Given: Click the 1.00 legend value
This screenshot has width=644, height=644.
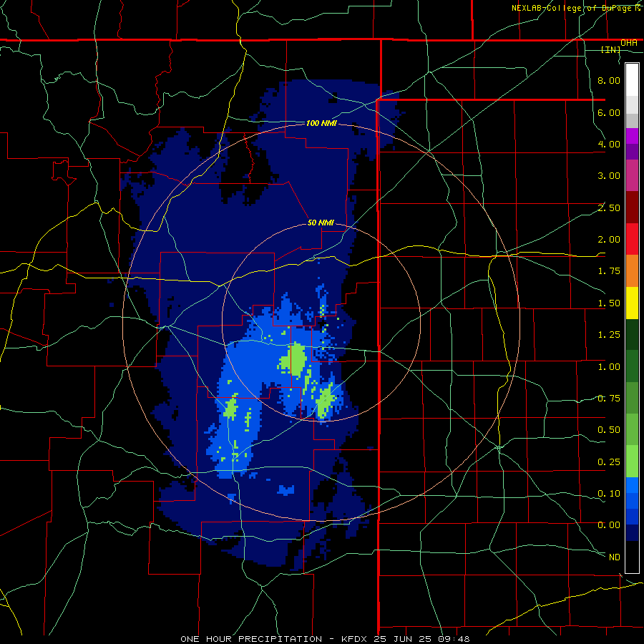Looking at the screenshot, I should coord(609,367).
